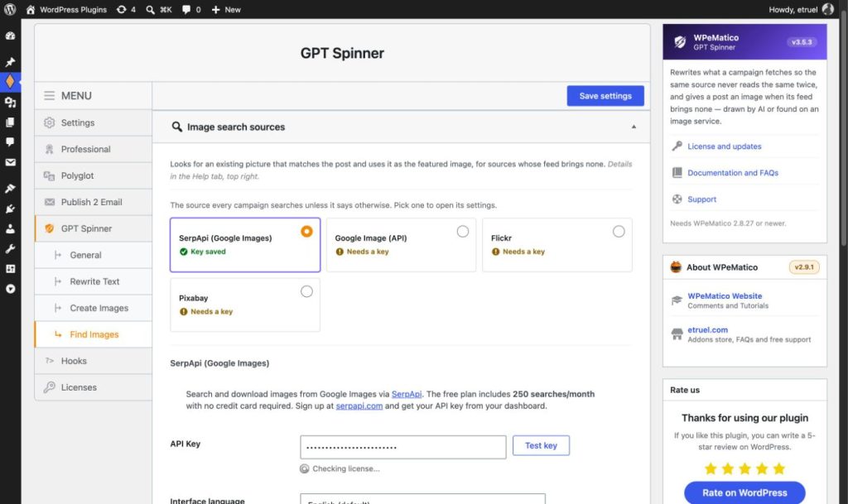Open the comments bubble showing 0
The width and height of the screenshot is (848, 504).
tap(191, 9)
